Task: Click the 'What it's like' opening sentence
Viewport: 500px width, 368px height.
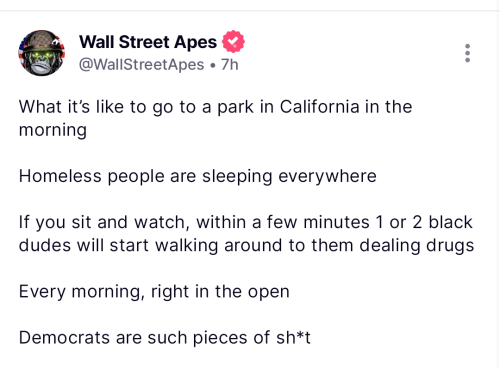Action: tap(216, 118)
